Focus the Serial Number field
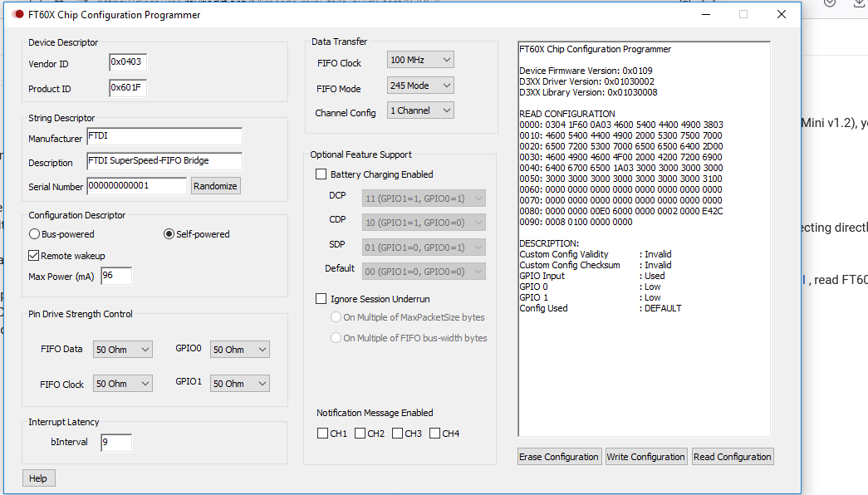This screenshot has width=868, height=495. (x=137, y=186)
